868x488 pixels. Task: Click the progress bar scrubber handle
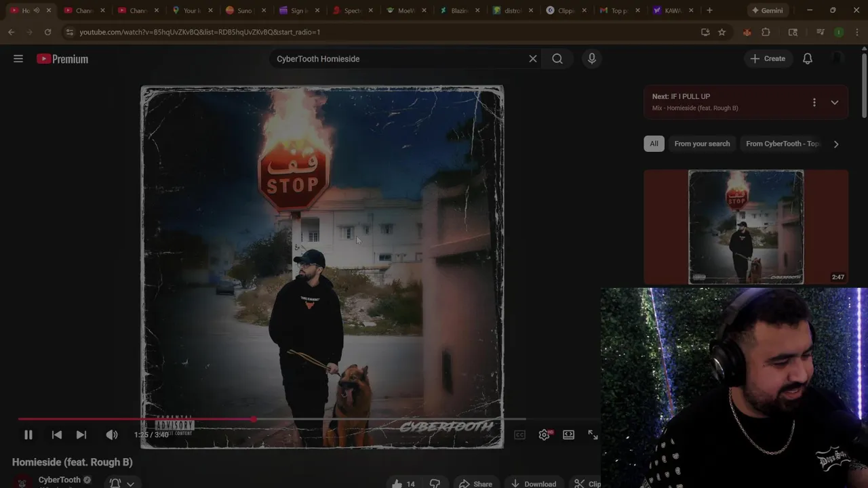pos(254,420)
